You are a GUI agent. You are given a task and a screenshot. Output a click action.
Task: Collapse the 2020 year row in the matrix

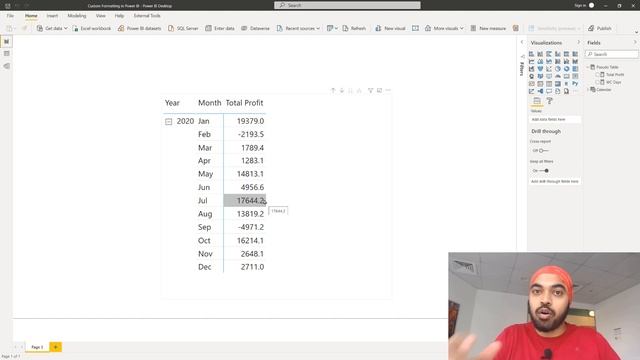point(169,122)
